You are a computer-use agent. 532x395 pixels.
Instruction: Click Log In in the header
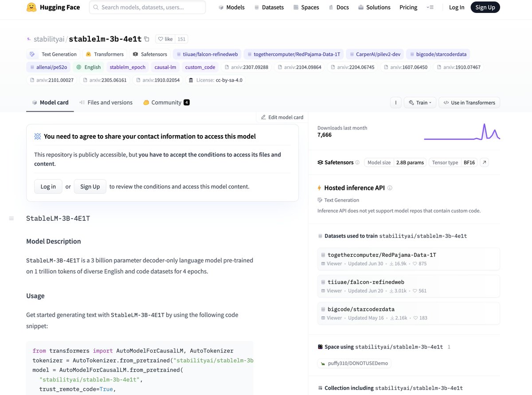457,7
